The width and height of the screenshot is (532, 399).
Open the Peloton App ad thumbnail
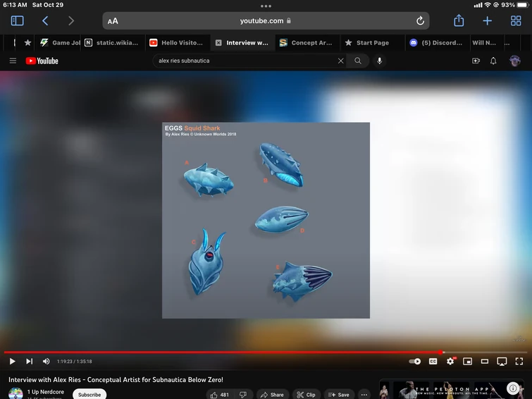click(453, 389)
